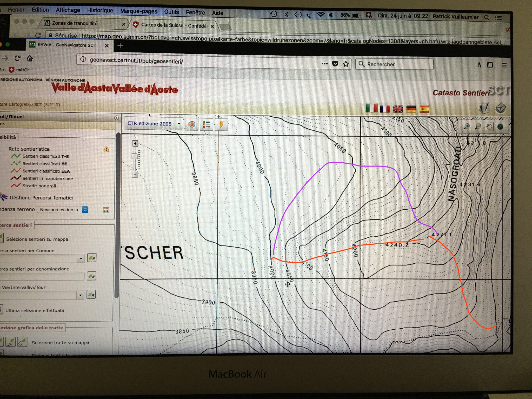Viewport: 532px width, 399px height.
Task: Switch to Zones de tranquillité tab
Action: 75,23
